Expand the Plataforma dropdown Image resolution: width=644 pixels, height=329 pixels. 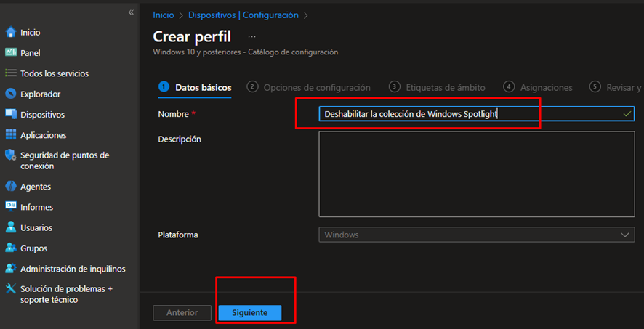(x=476, y=235)
